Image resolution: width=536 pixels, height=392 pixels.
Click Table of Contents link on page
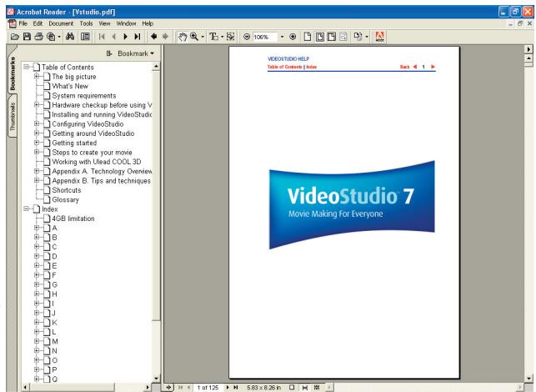coord(285,67)
